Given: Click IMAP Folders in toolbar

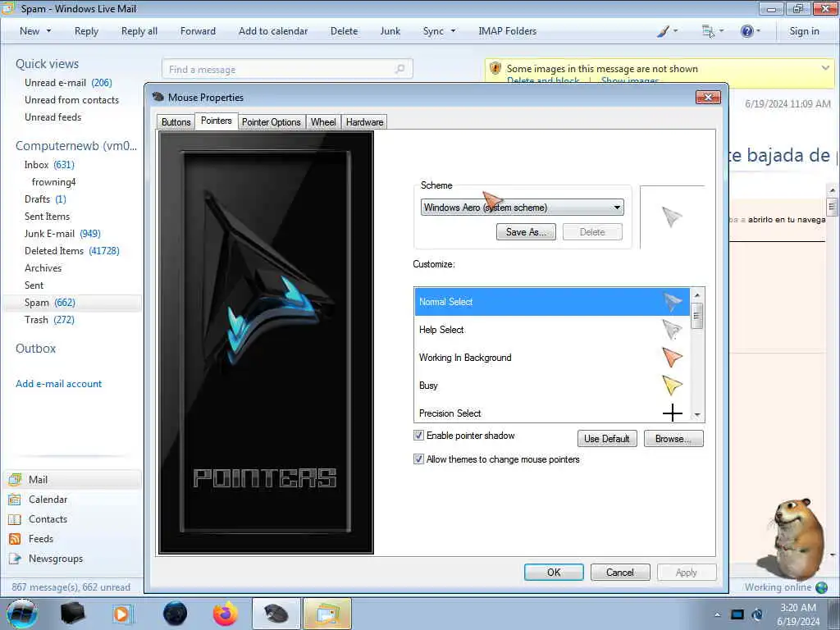Looking at the screenshot, I should [507, 31].
